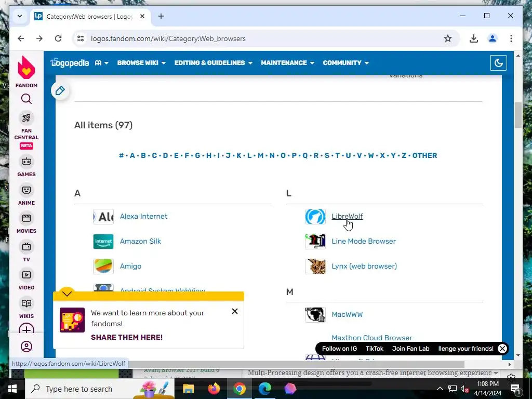
Task: Open the Fandom search magnifier
Action: [26, 99]
